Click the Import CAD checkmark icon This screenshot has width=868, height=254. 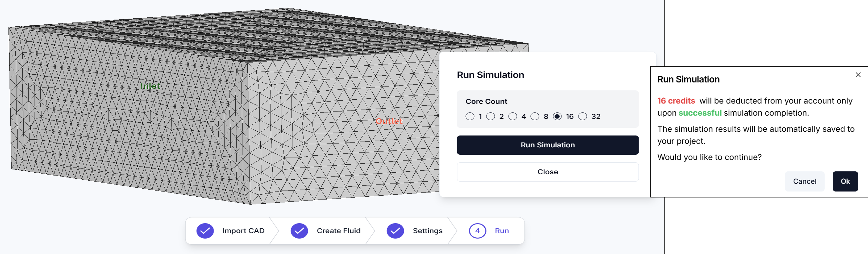click(x=205, y=231)
